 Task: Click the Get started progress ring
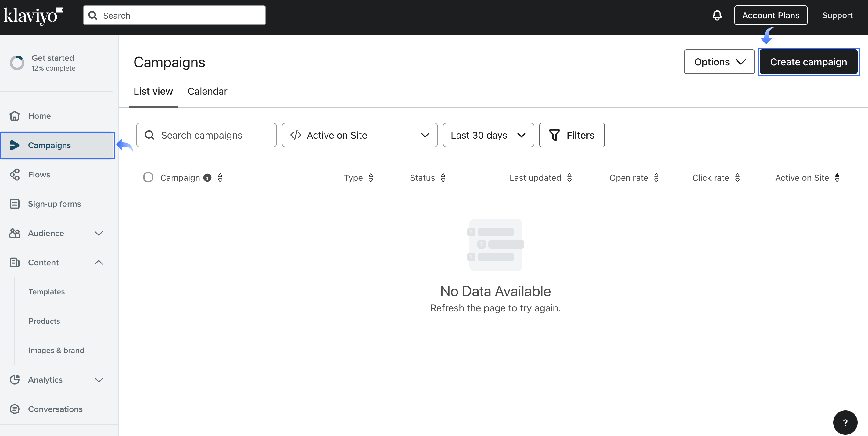click(x=17, y=63)
